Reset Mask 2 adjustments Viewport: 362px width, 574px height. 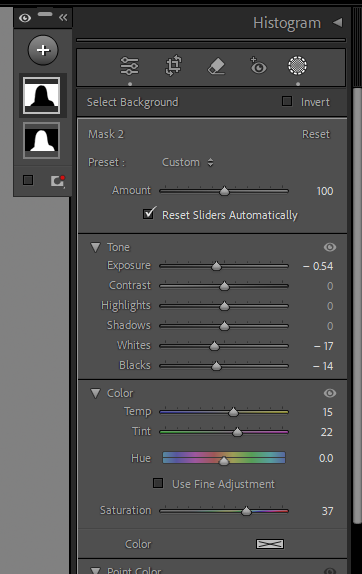[316, 134]
